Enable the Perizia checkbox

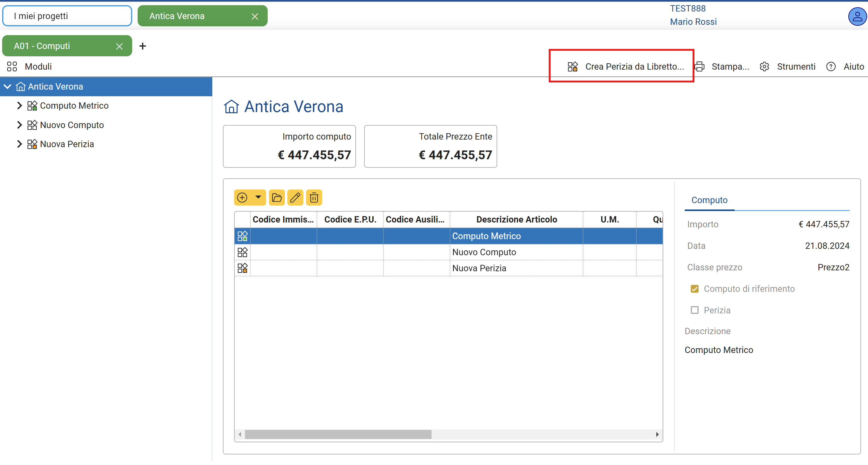[x=694, y=310]
